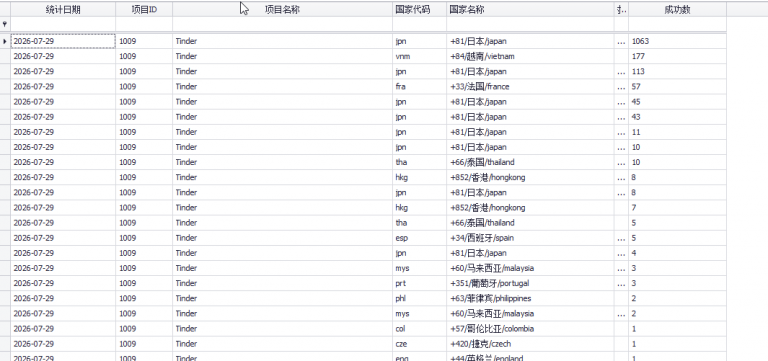Click the ellipsis cell in the portugal row

pos(622,283)
